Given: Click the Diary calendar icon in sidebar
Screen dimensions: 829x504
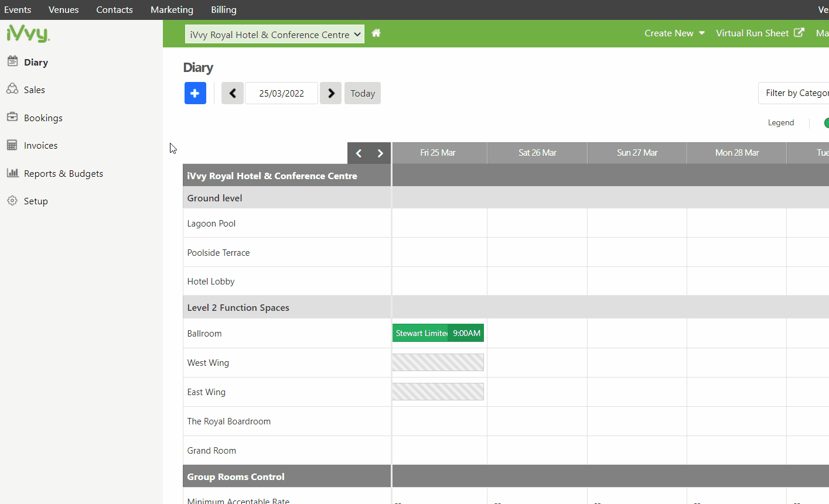Looking at the screenshot, I should (x=12, y=61).
